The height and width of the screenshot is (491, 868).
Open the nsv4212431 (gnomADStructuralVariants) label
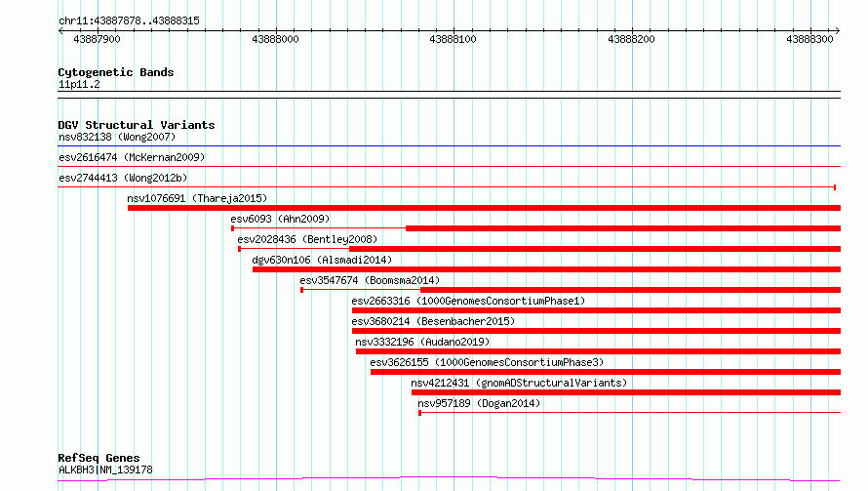519,383
